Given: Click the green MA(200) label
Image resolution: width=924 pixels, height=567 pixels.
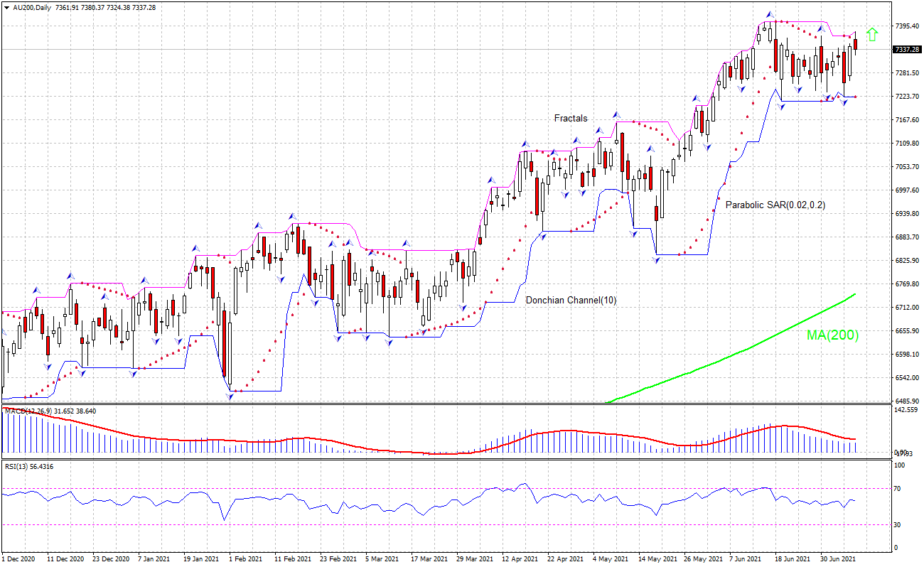Looking at the screenshot, I should (832, 335).
